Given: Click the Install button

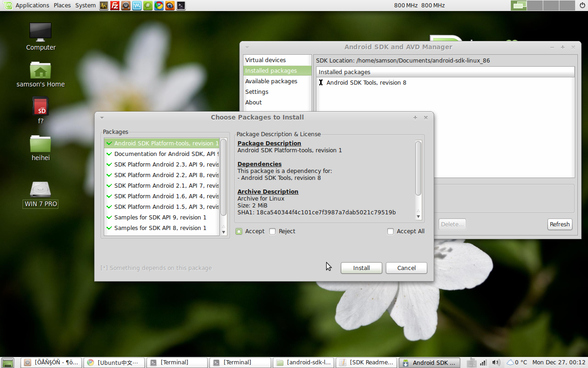Looking at the screenshot, I should point(361,268).
